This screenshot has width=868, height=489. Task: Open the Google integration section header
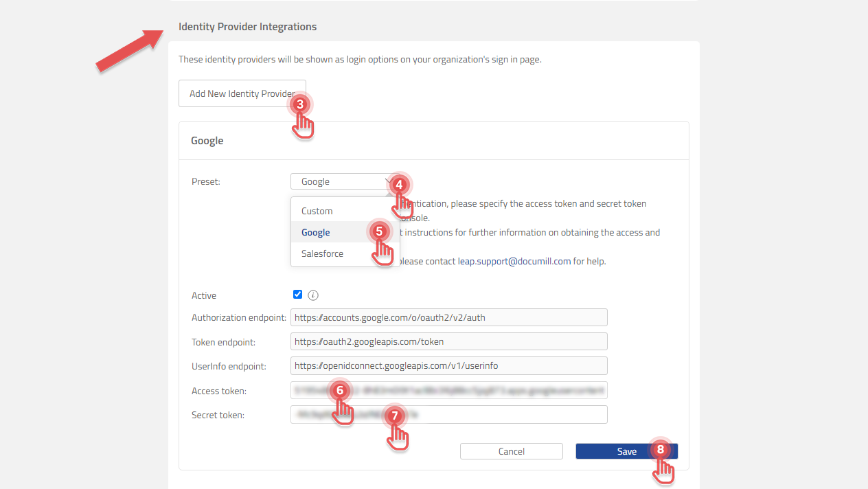coord(207,140)
